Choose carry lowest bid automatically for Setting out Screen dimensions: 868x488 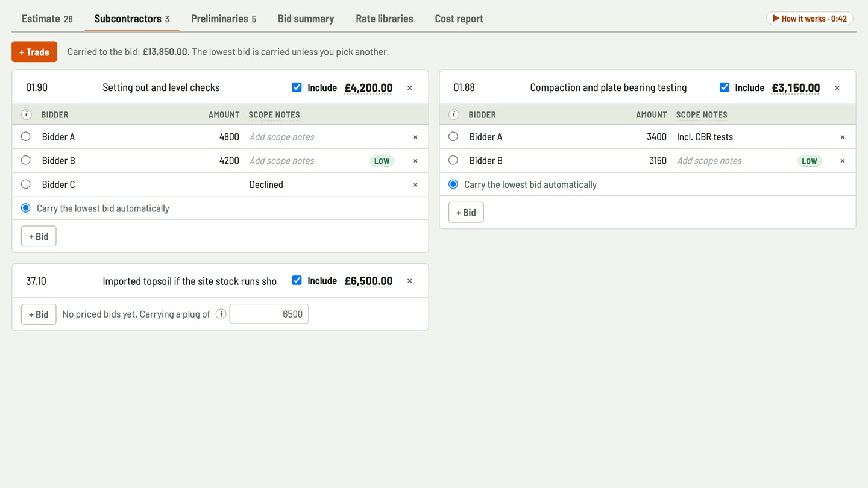(x=25, y=208)
